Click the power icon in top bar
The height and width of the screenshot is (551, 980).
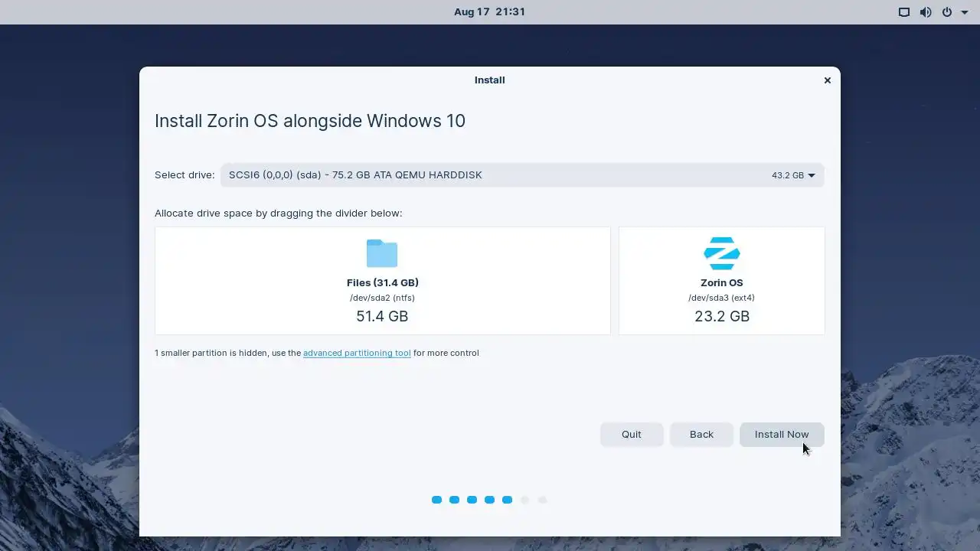point(947,12)
